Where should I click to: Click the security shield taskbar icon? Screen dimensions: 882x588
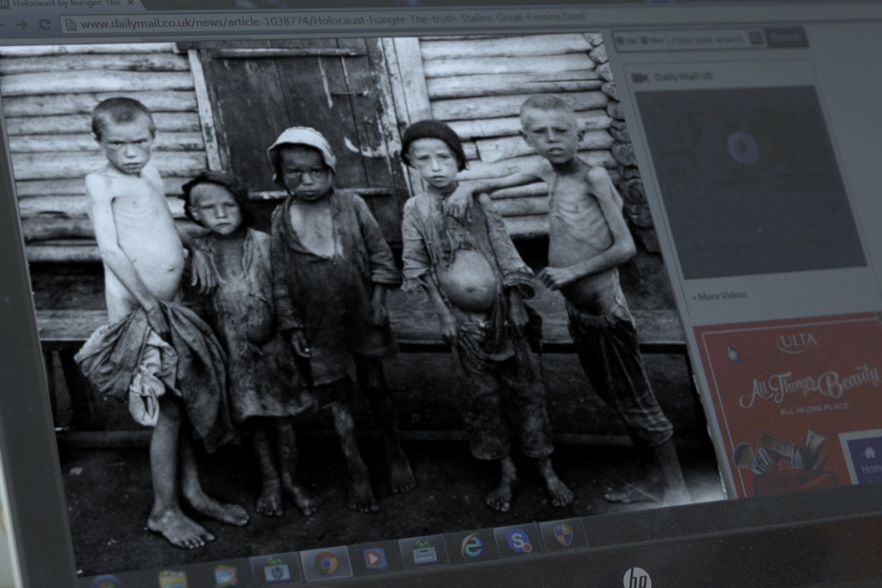pos(563,535)
